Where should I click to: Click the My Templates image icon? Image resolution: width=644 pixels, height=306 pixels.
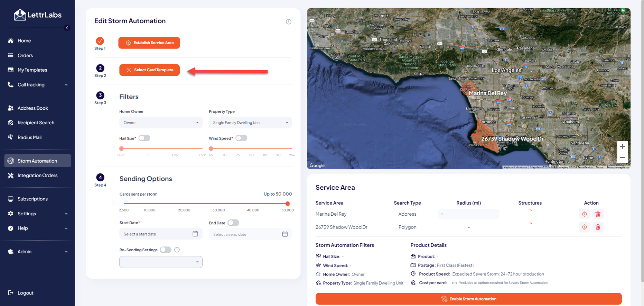tap(11, 70)
